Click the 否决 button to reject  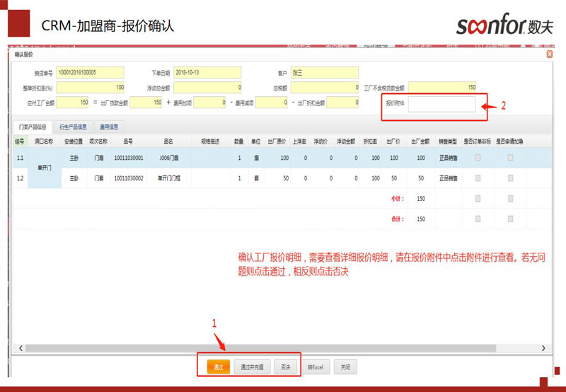pyautogui.click(x=286, y=367)
